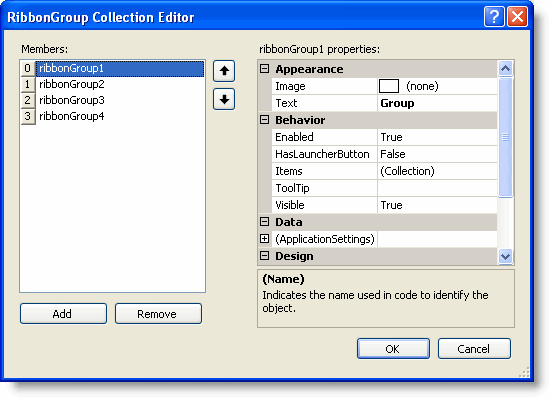Move selected member up with arrow button
The height and width of the screenshot is (398, 550).
[x=224, y=71]
